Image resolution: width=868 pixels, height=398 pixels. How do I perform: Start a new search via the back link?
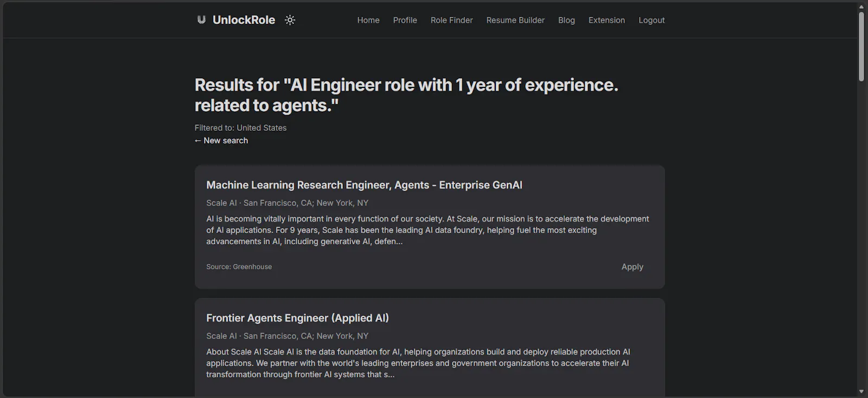[221, 141]
